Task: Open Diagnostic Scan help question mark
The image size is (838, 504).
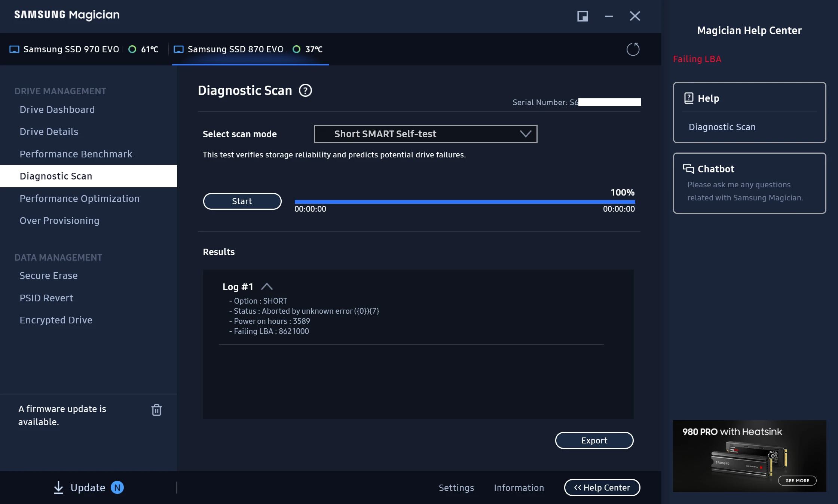Action: point(305,90)
